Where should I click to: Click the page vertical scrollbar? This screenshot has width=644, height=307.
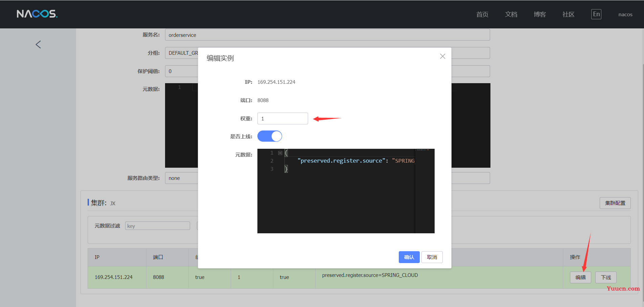643,183
